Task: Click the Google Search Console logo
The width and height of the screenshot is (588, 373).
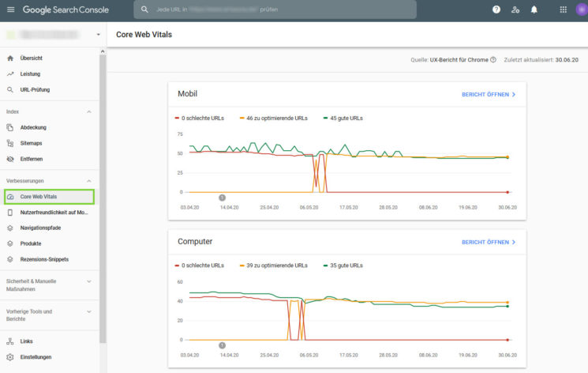Action: (66, 9)
